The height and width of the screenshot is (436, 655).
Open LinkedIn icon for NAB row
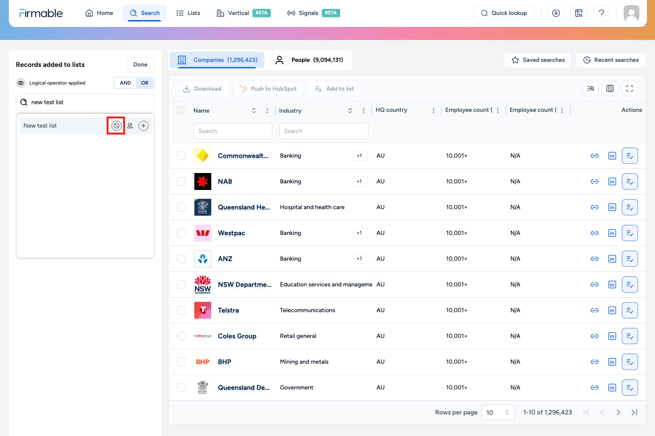point(612,182)
